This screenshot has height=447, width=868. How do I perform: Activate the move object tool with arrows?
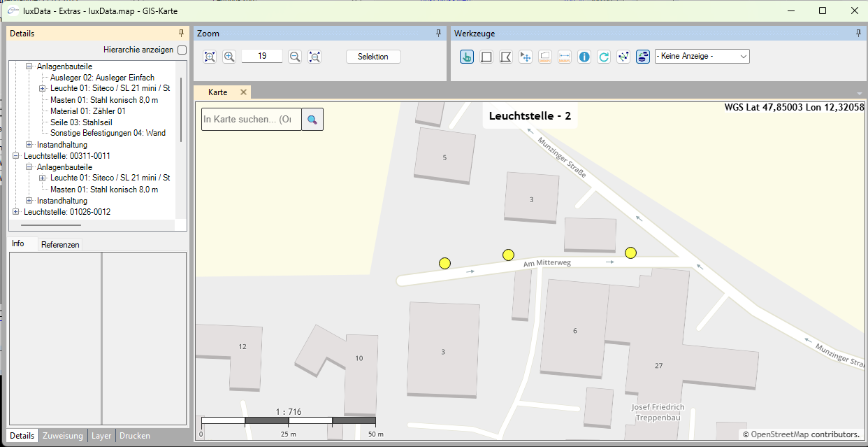(x=526, y=57)
